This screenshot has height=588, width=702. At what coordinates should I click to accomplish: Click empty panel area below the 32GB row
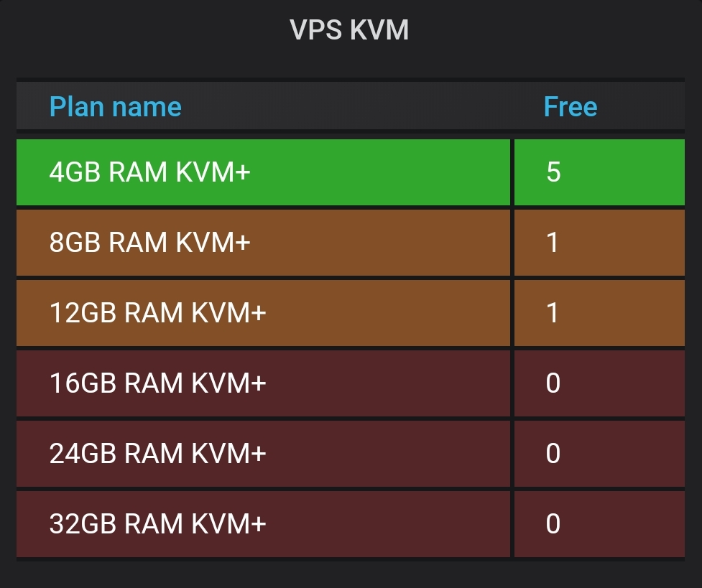pyautogui.click(x=351, y=573)
